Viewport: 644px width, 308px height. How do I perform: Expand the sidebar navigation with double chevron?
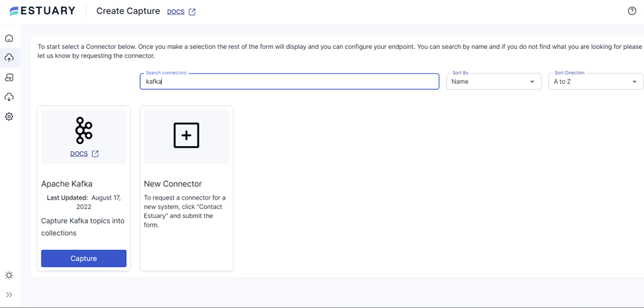(x=9, y=295)
